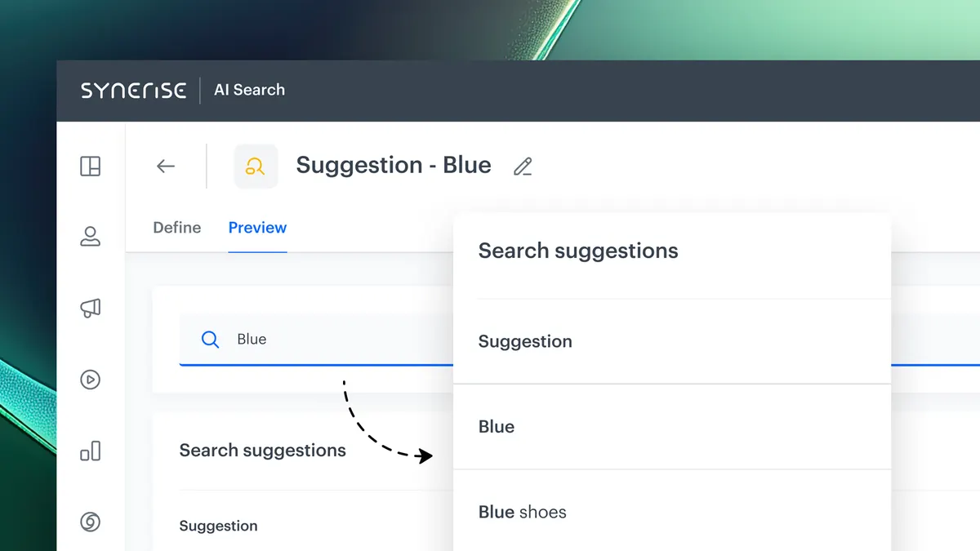Viewport: 980px width, 551px height.
Task: Select the Profiles person icon in the sidebar
Action: point(91,237)
